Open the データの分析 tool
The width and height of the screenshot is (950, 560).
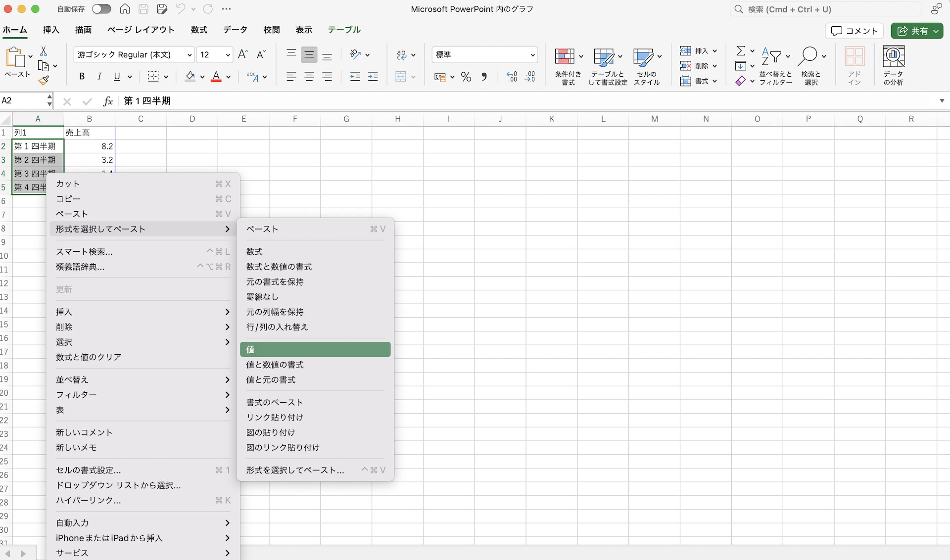pyautogui.click(x=894, y=66)
